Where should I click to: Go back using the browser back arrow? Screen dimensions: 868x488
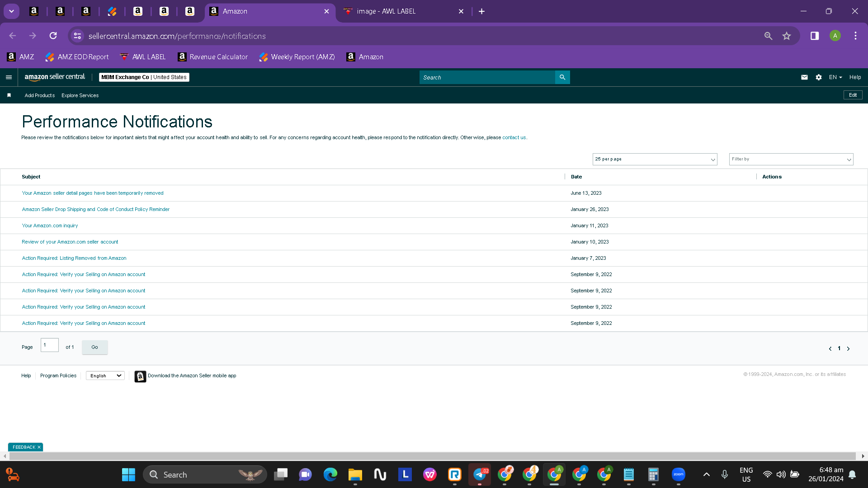point(13,36)
